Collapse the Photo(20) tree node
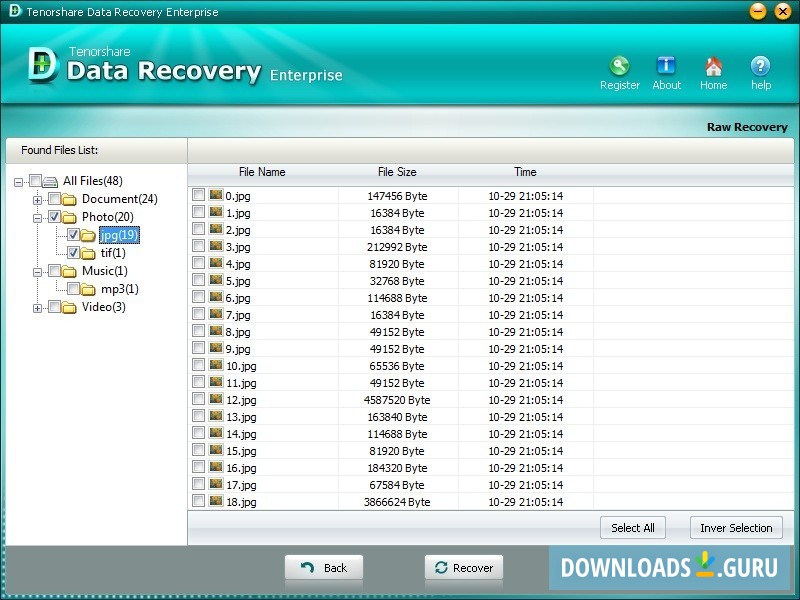This screenshot has width=800, height=600. [37, 217]
